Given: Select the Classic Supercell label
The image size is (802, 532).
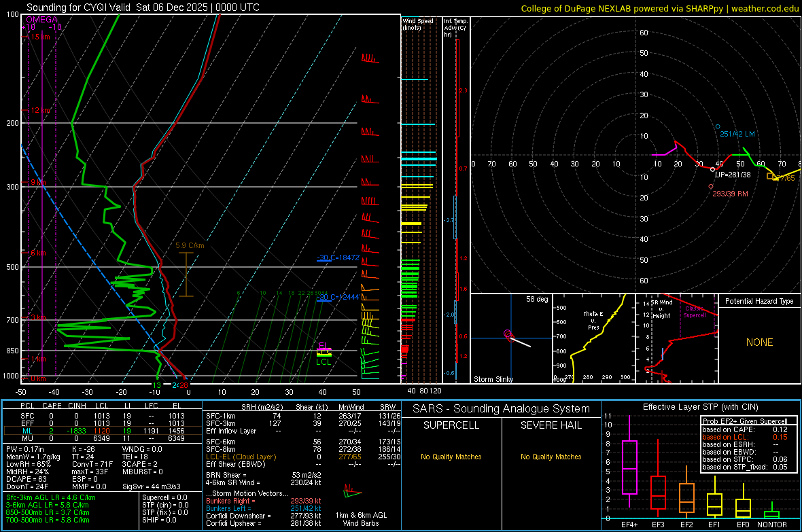Looking at the screenshot, I should pos(695,312).
